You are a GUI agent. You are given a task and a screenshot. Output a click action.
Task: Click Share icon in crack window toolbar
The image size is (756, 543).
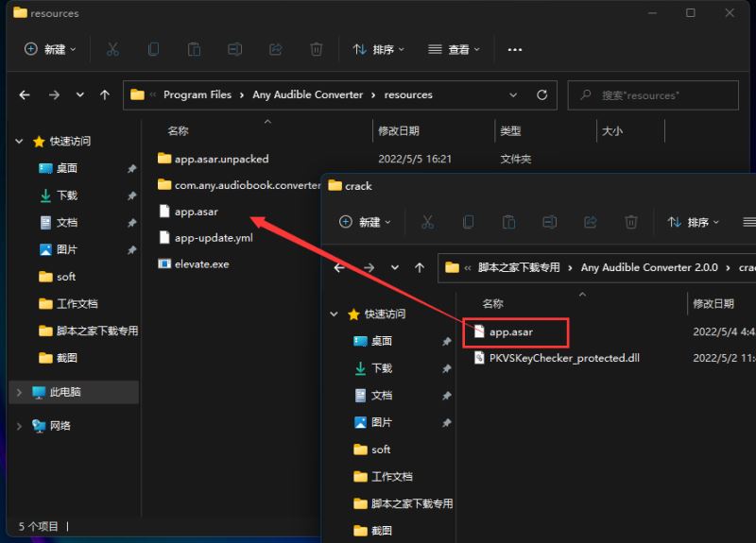point(590,222)
